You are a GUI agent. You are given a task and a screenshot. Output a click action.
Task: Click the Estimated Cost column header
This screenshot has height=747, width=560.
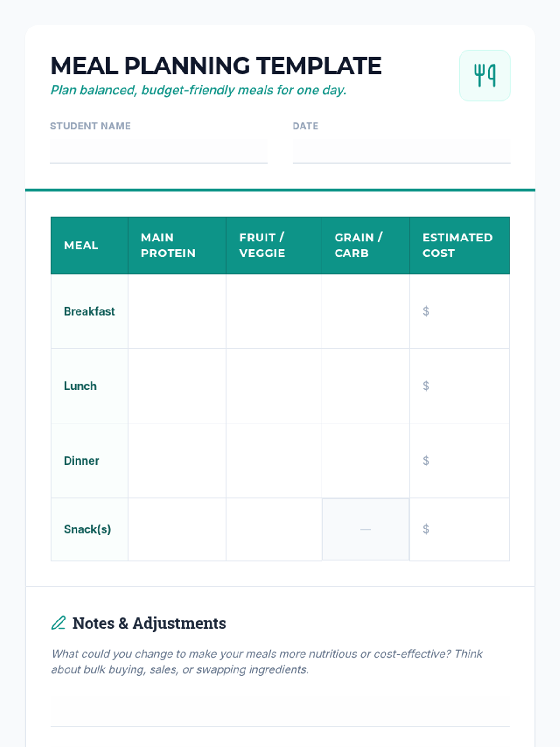(x=457, y=245)
